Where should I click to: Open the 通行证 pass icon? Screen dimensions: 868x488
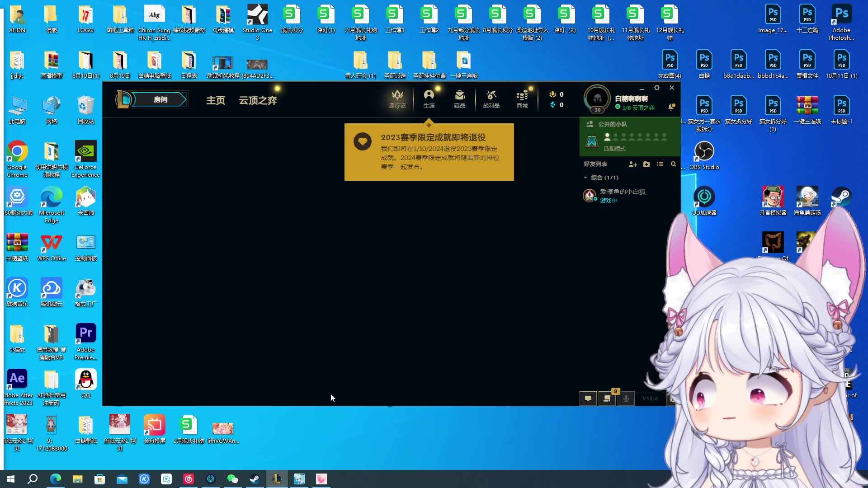coord(397,99)
